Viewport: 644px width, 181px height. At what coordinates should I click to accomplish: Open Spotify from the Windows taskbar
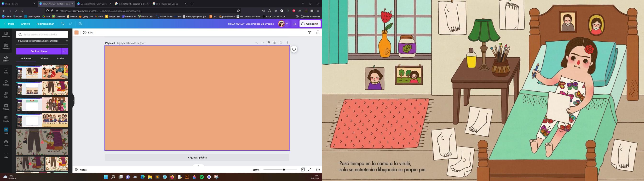[202, 177]
